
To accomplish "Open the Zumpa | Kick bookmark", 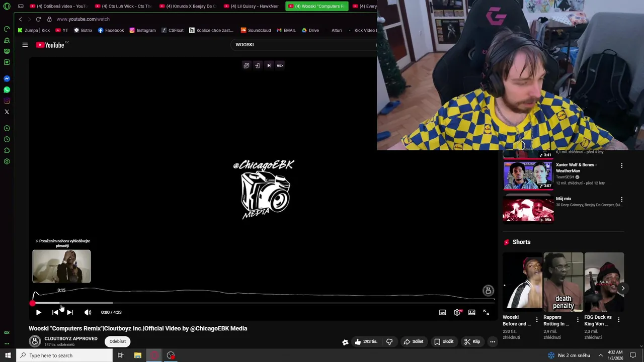I will (34, 30).
